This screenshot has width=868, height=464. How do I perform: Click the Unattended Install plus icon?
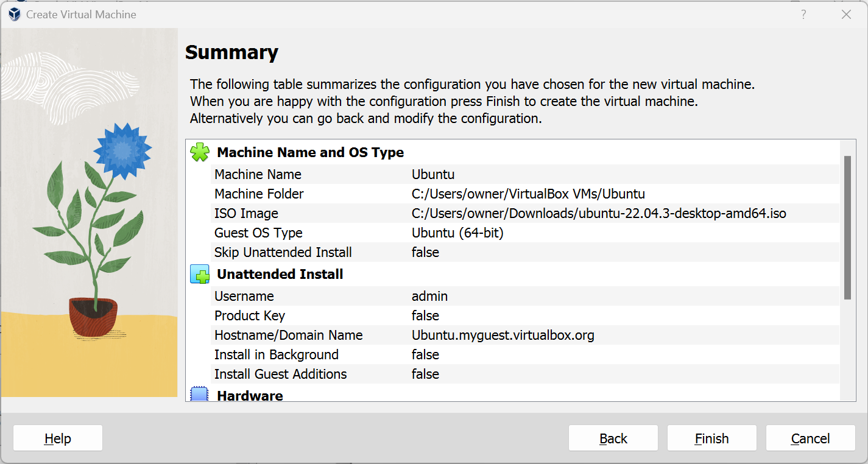tap(200, 274)
